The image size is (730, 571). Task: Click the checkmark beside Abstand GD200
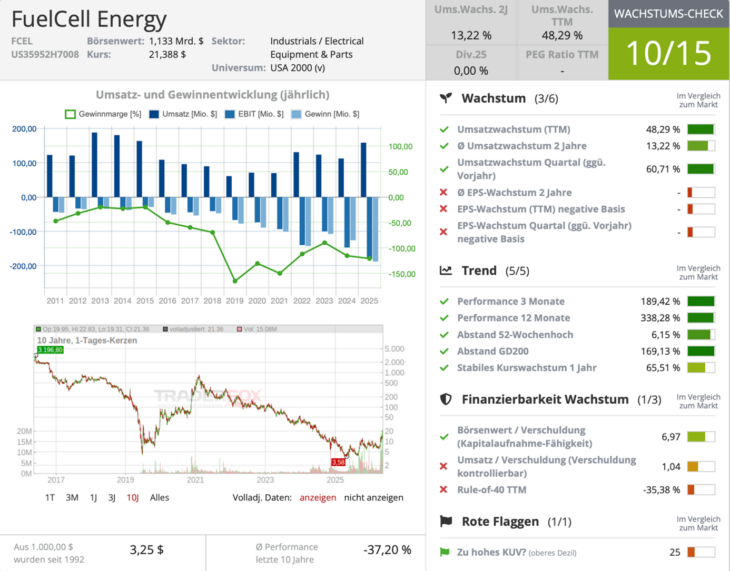[444, 351]
